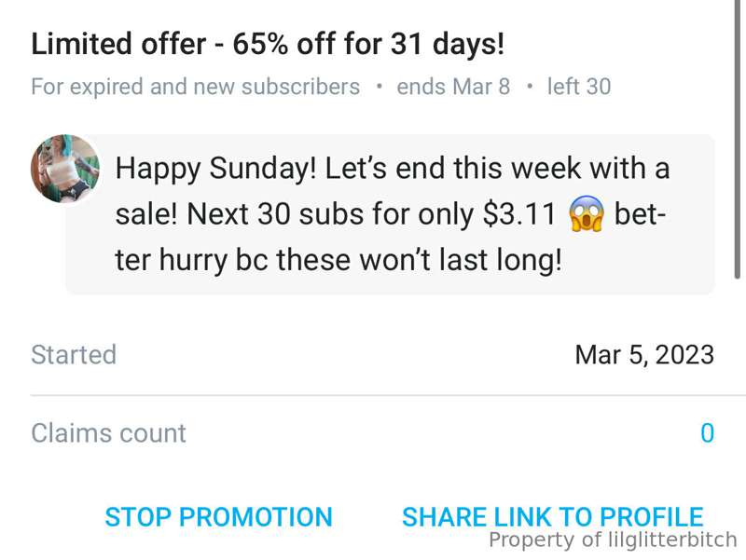Click the screaming face emoji

pos(587,214)
